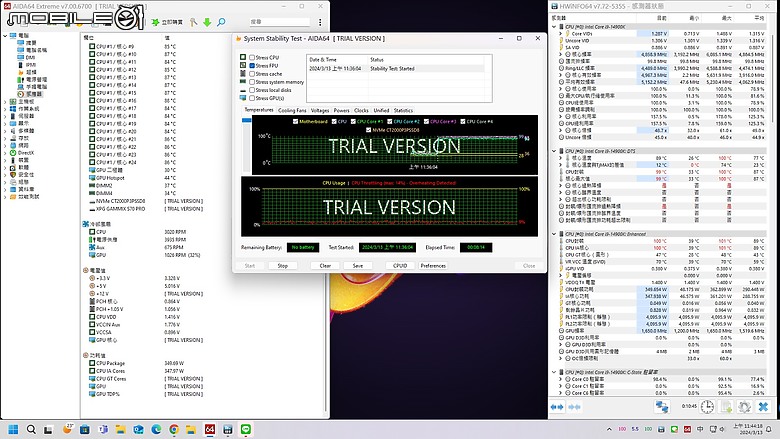The image size is (780, 439).
Task: Expand the Core VIDs row in HWiNFO
Action: pyautogui.click(x=561, y=34)
